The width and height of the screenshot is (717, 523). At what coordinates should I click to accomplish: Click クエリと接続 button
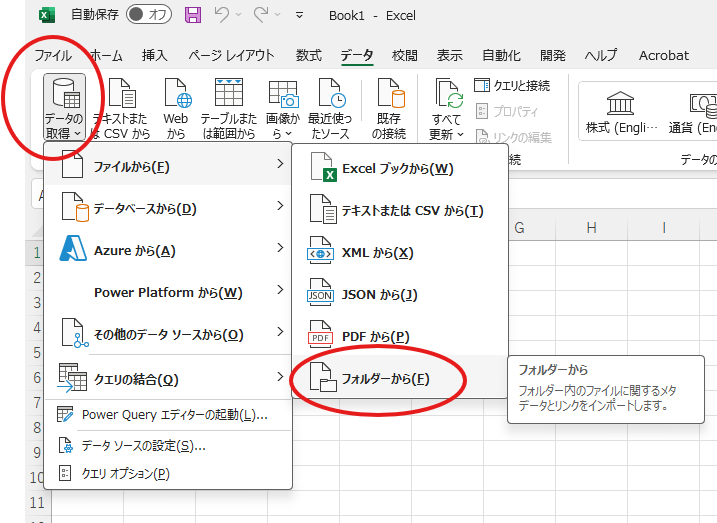click(512, 85)
